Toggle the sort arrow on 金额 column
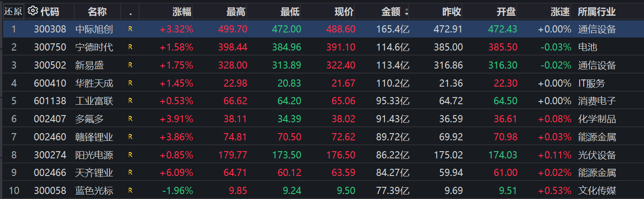The width and height of the screenshot is (644, 199). pyautogui.click(x=407, y=12)
